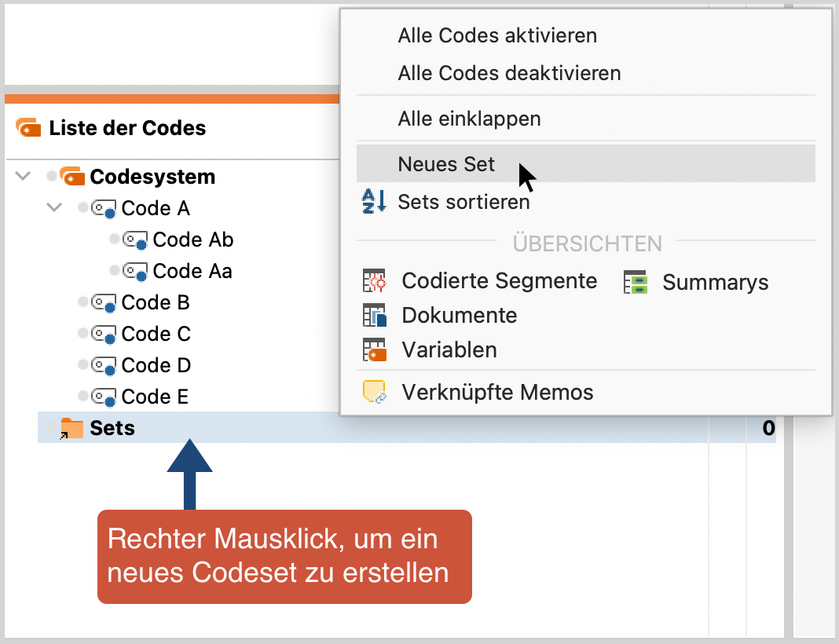Click the Code Ab code icon
The height and width of the screenshot is (644, 839).
tap(135, 240)
